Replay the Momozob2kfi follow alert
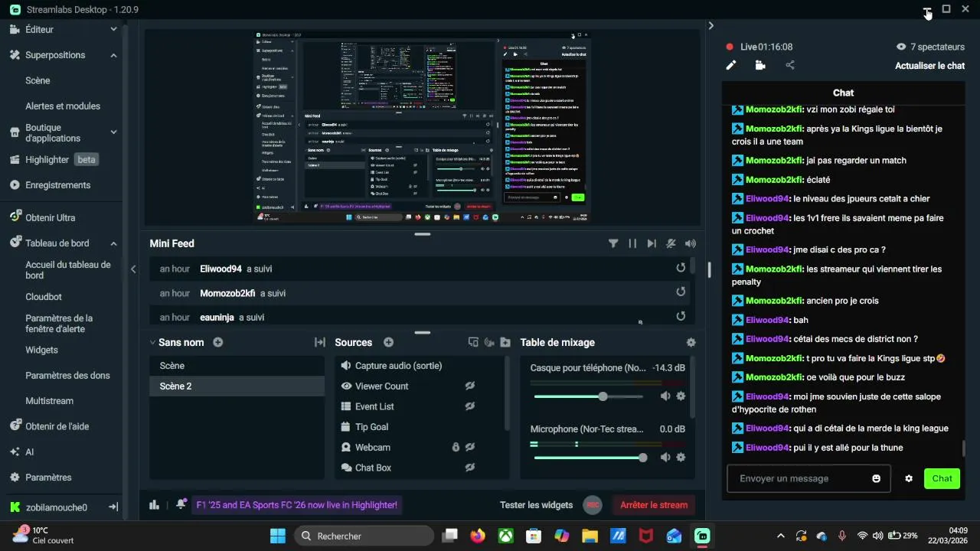This screenshot has height=551, width=980. (x=681, y=292)
